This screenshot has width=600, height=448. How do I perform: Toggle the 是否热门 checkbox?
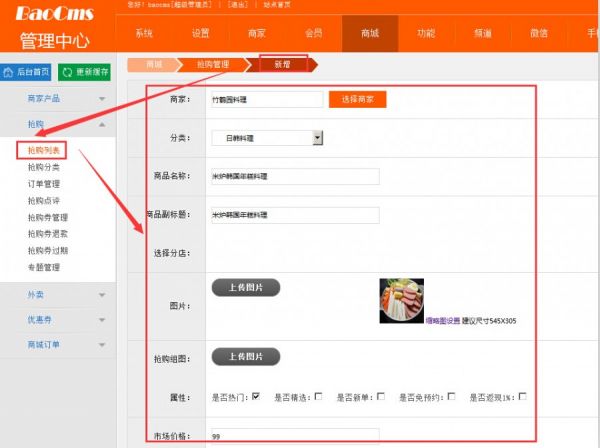point(256,397)
